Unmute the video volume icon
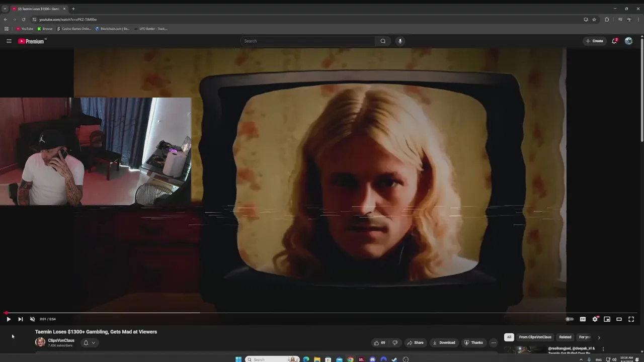 point(32,319)
